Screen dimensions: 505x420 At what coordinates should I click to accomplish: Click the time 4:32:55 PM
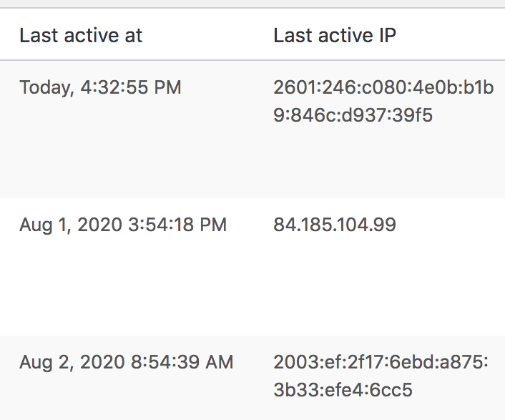[x=131, y=87]
